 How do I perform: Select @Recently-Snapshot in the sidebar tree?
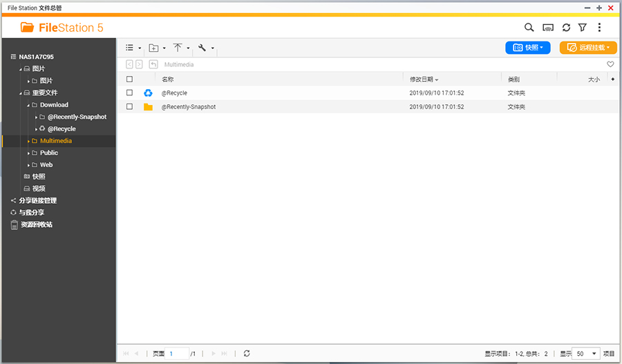coord(77,117)
